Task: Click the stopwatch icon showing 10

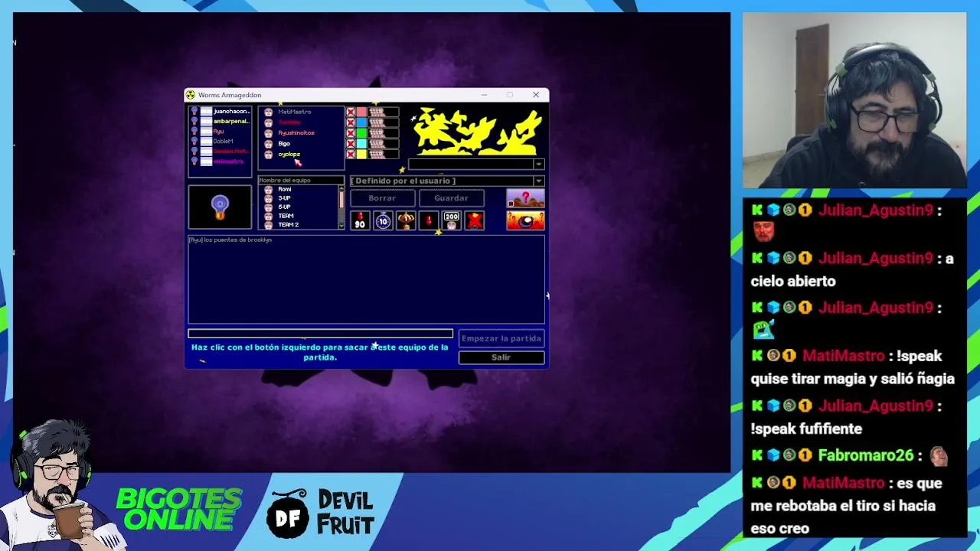Action: 383,221
